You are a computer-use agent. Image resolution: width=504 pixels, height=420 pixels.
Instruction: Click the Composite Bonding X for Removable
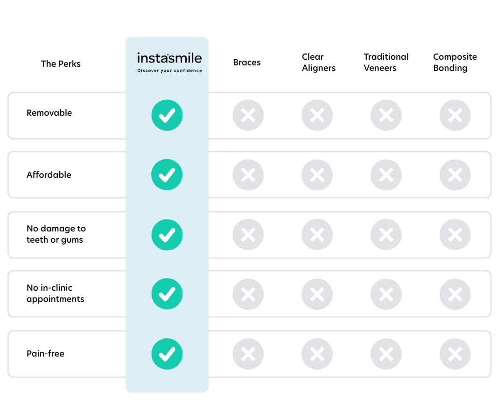click(x=455, y=115)
